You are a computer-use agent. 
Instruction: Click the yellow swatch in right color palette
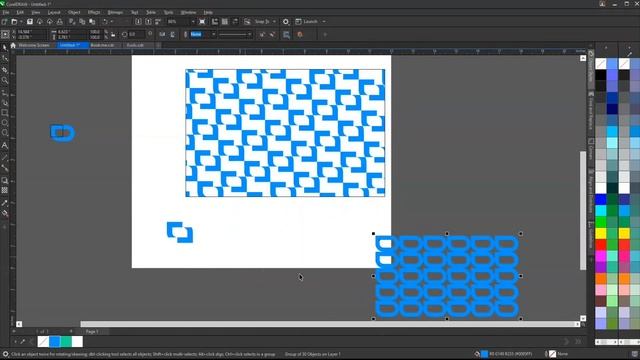(x=601, y=233)
